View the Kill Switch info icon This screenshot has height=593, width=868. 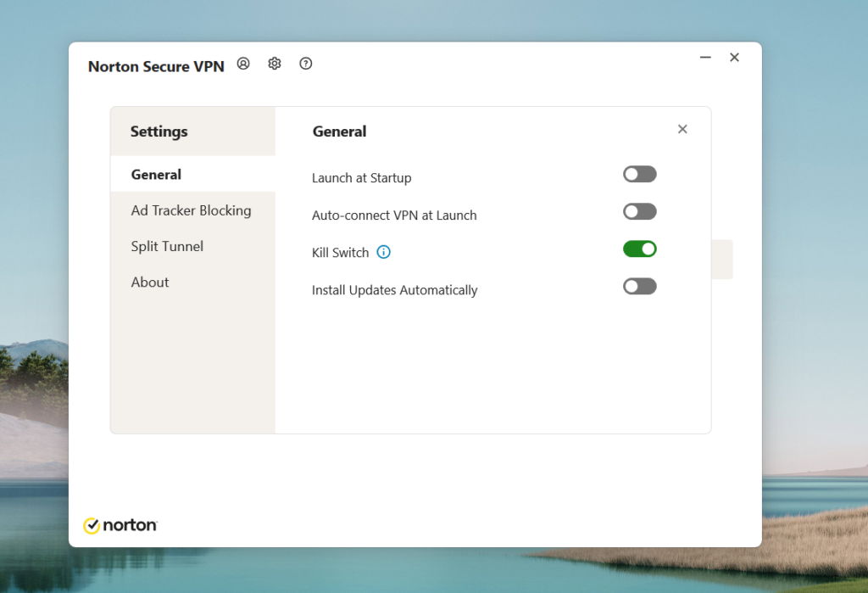coord(383,252)
